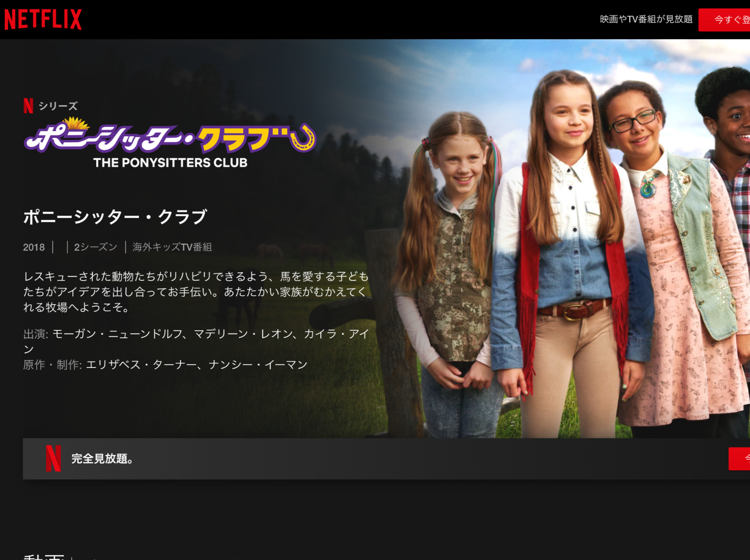The image size is (750, 560).
Task: Click the red N icon beside シリーズ
Action: (x=28, y=106)
